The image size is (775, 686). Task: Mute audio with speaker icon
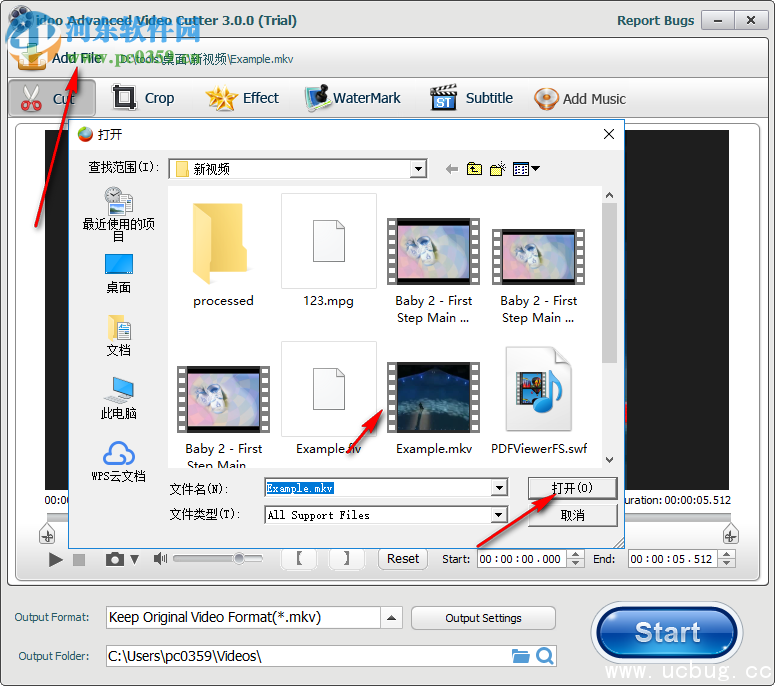tap(160, 558)
